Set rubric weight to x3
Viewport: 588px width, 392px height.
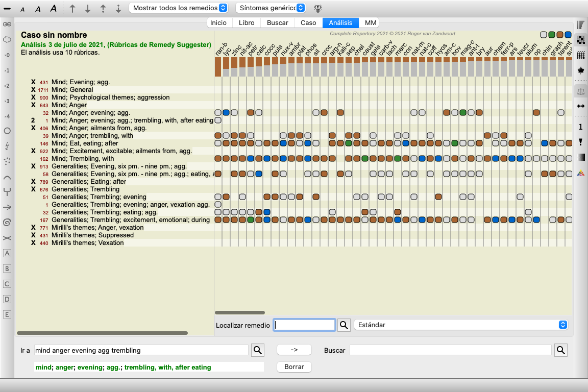pyautogui.click(x=7, y=101)
